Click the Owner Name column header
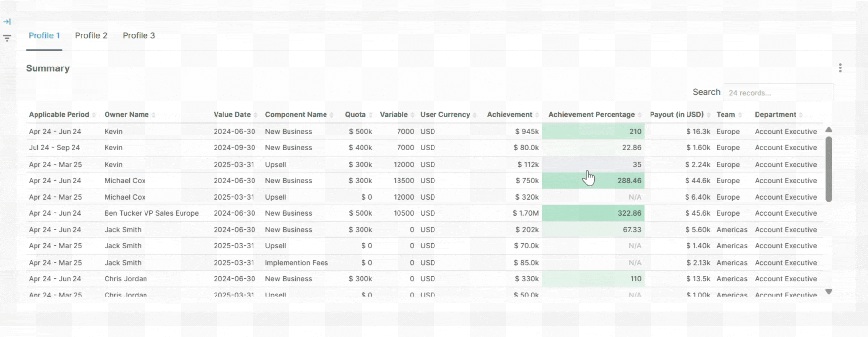This screenshot has width=868, height=337. tap(126, 114)
